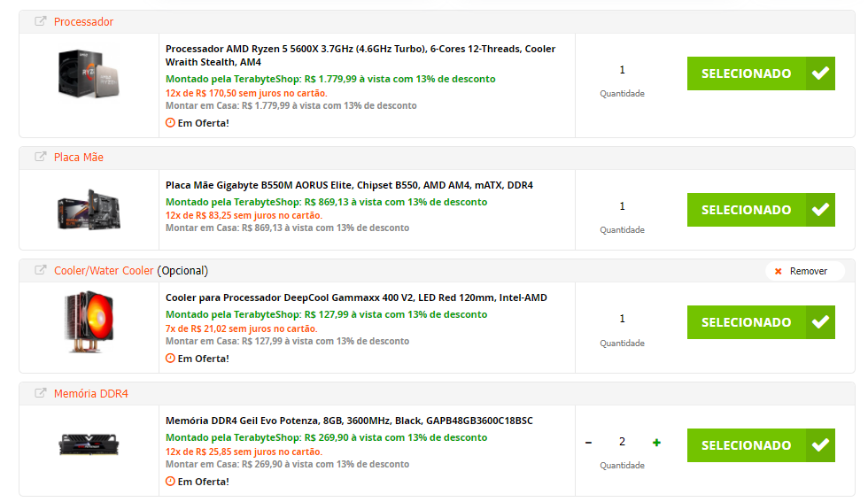
Task: Click the Cooler/Water Cooler category heading
Action: (x=104, y=271)
